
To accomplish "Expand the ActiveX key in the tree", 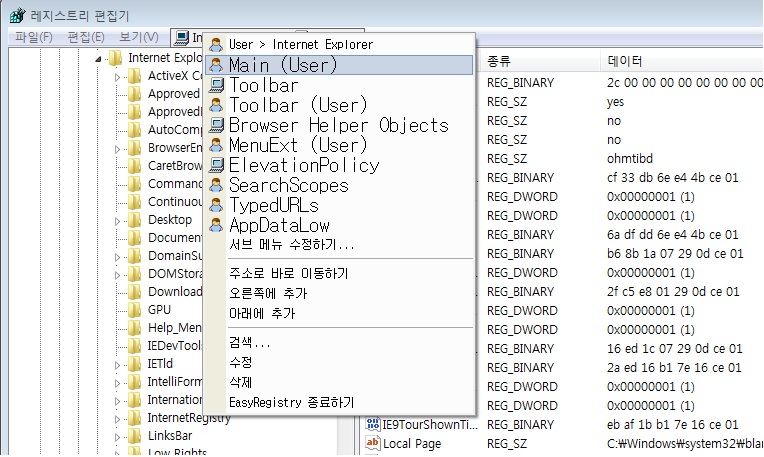I will pos(117,76).
